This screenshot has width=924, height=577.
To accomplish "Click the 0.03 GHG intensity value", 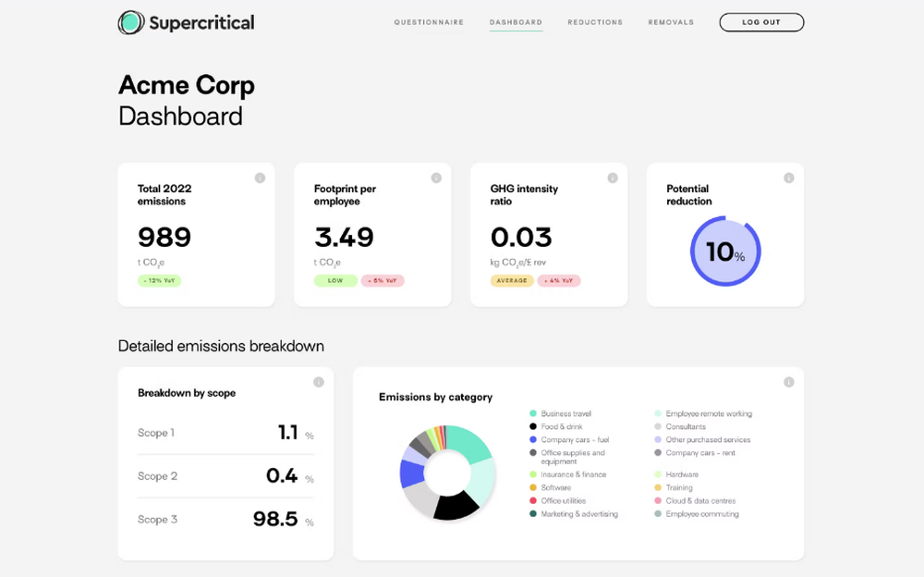I will coord(521,237).
